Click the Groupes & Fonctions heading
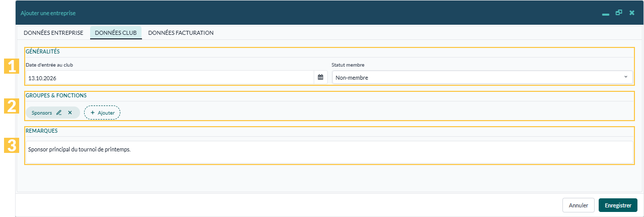Screen dimensions: 644x217 point(56,95)
